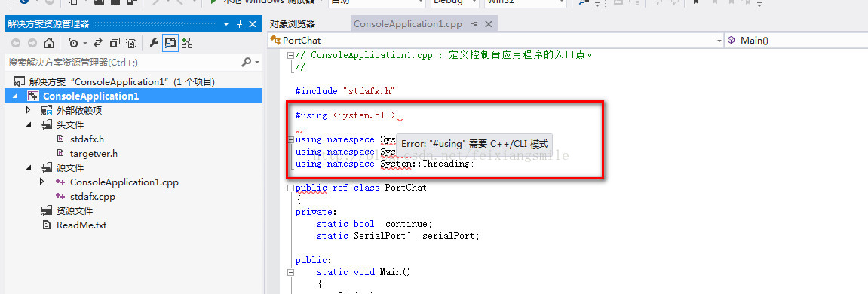Click the project icon beside ConsoleApplication1
Image resolution: width=868 pixels, height=294 pixels.
[x=33, y=96]
